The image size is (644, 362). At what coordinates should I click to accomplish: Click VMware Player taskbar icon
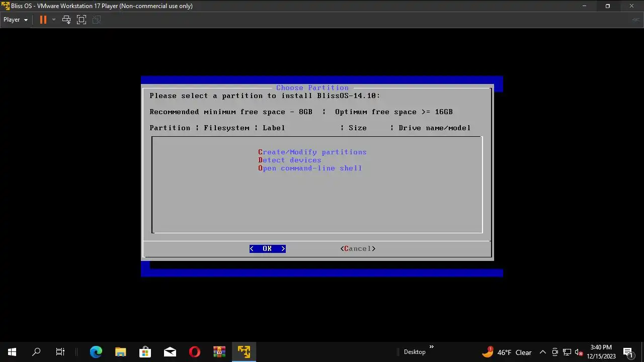[244, 352]
